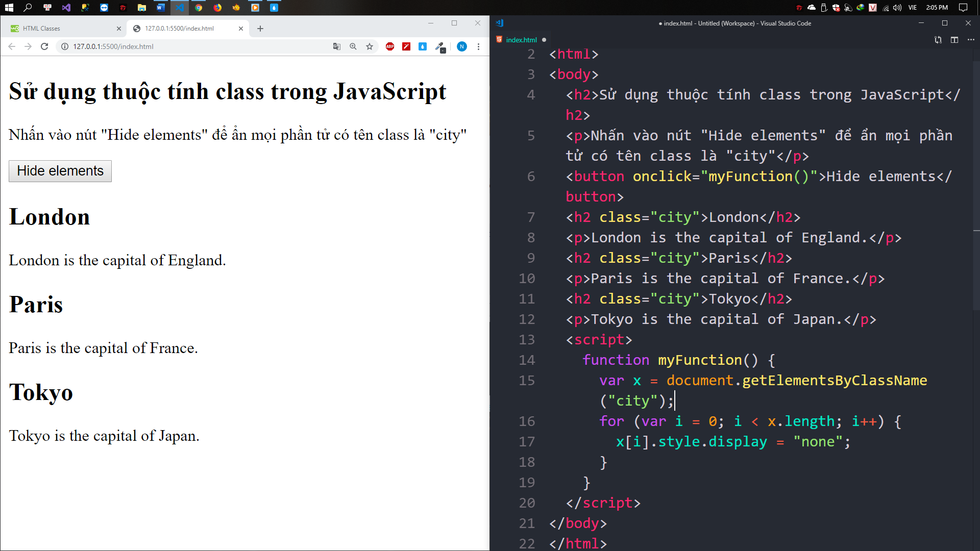
Task: Click the eyedropper color picker extension
Action: (439, 46)
